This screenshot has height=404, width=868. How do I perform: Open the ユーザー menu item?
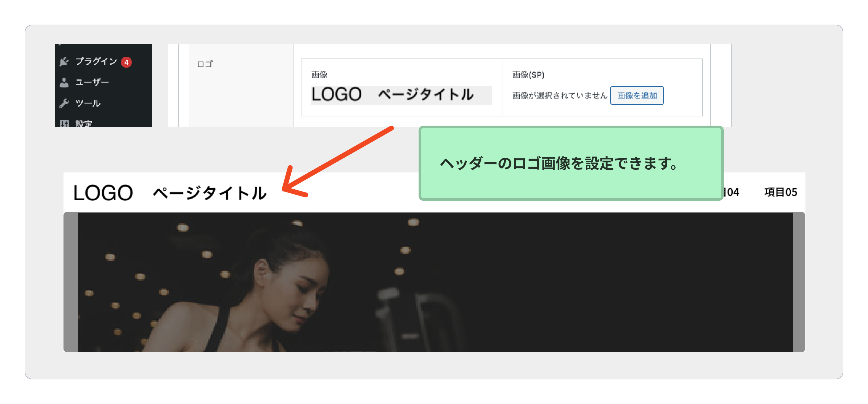(92, 83)
